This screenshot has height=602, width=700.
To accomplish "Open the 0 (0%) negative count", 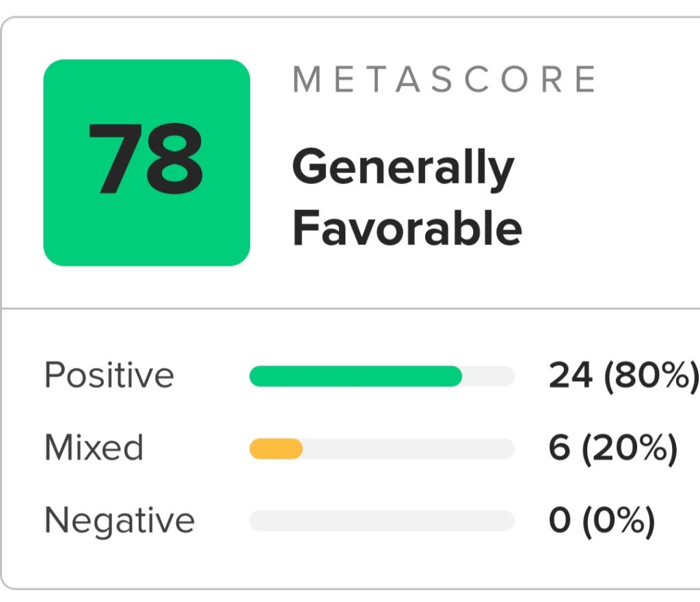I will [x=602, y=521].
